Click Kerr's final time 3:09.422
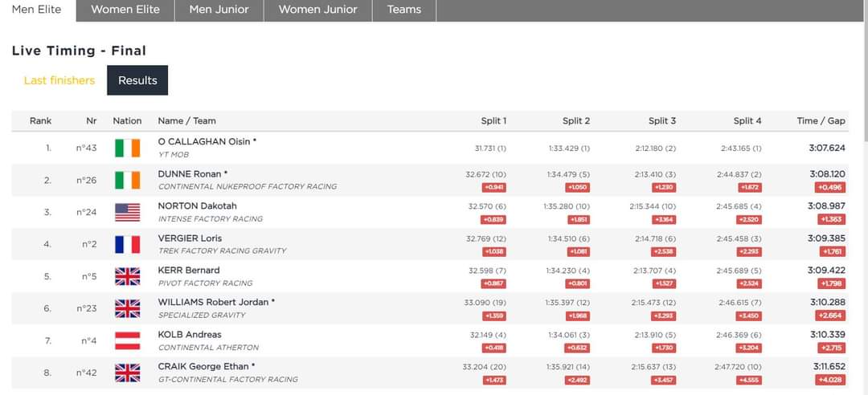The image size is (868, 395). click(828, 271)
